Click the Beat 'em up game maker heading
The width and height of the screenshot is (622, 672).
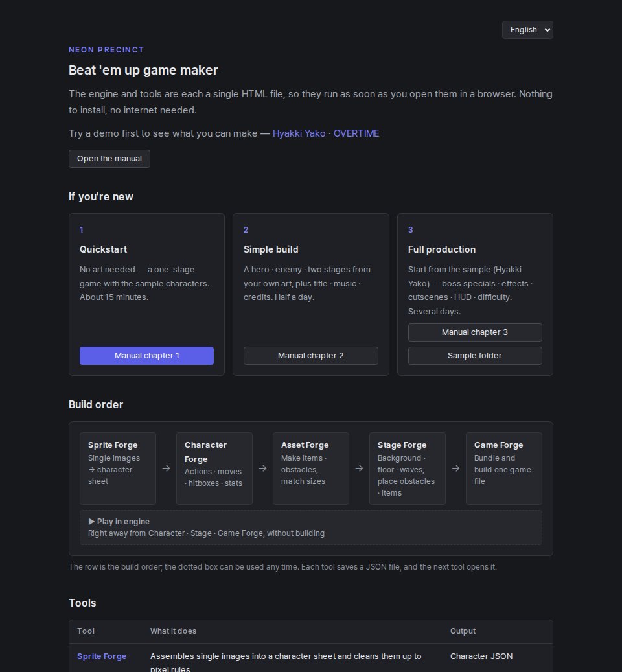click(x=143, y=70)
